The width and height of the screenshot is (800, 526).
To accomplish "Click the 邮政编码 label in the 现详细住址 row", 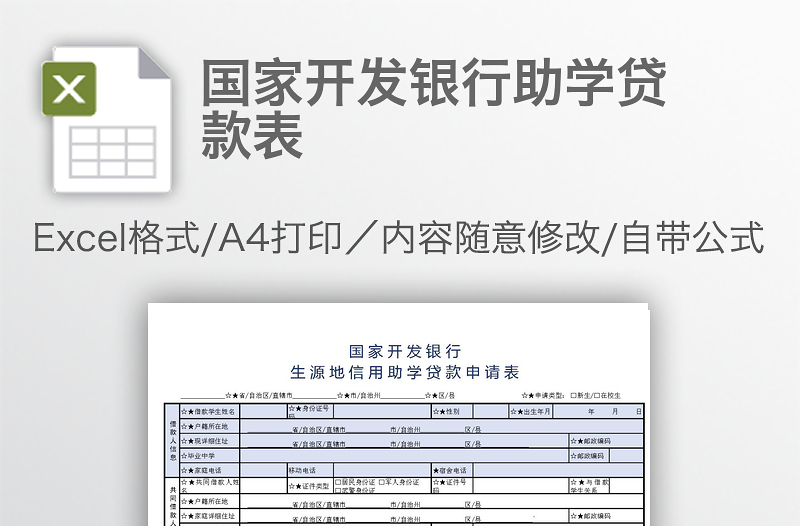I will click(x=590, y=441).
